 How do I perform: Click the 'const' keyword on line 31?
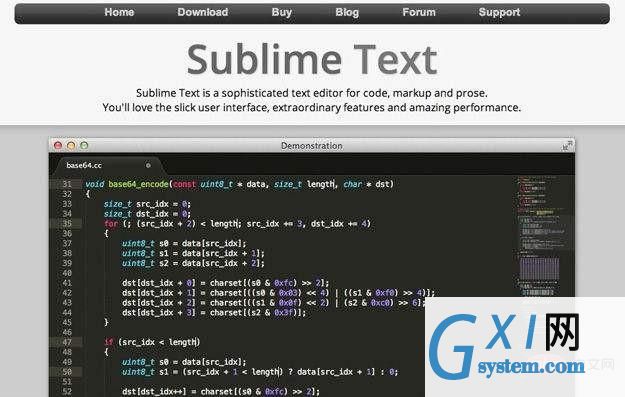coord(185,184)
